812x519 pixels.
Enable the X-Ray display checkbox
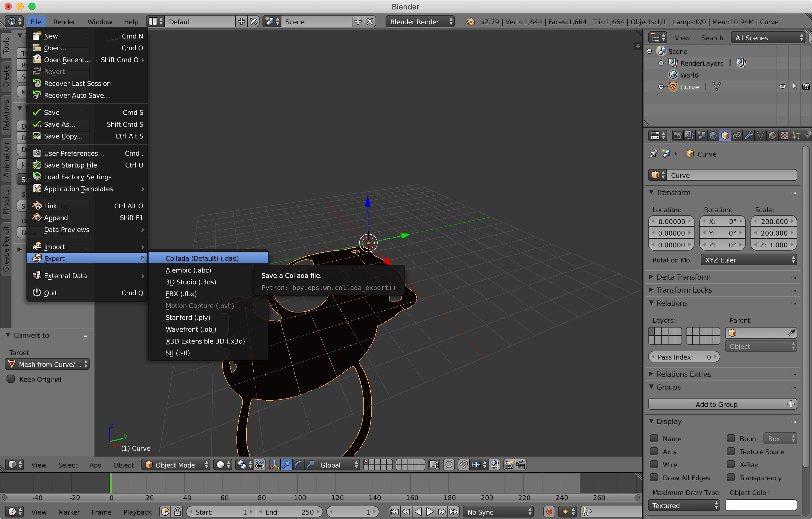pyautogui.click(x=731, y=464)
